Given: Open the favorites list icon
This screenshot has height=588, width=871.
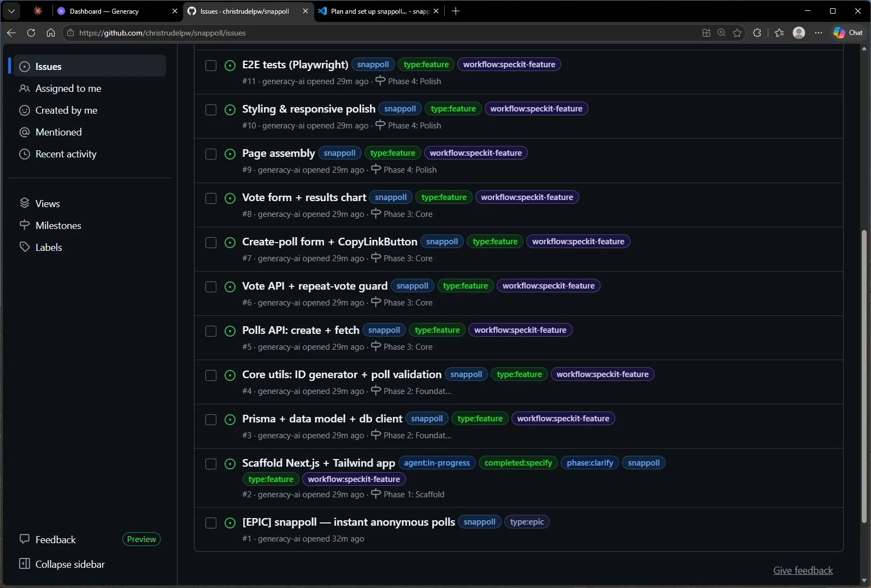Looking at the screenshot, I should click(779, 33).
